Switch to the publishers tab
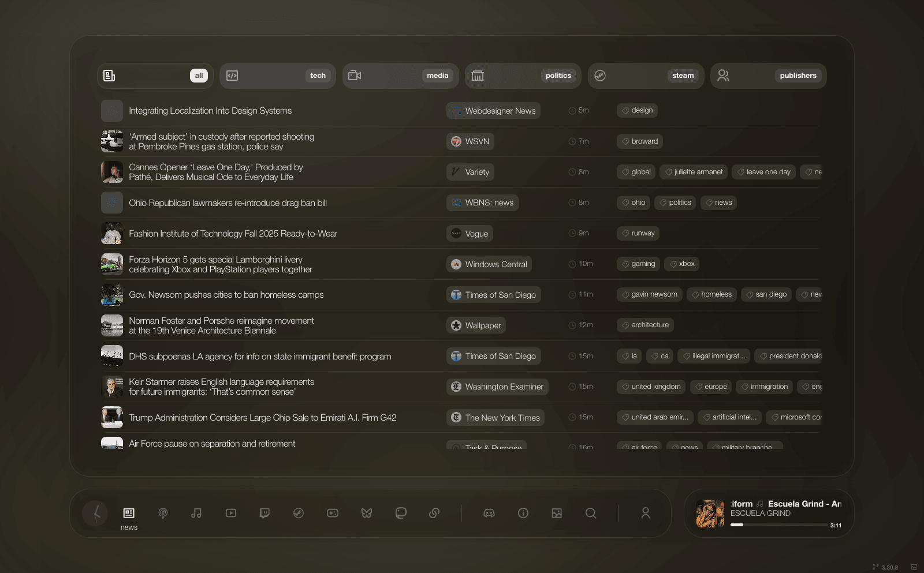Viewport: 924px width, 573px height. coord(768,76)
